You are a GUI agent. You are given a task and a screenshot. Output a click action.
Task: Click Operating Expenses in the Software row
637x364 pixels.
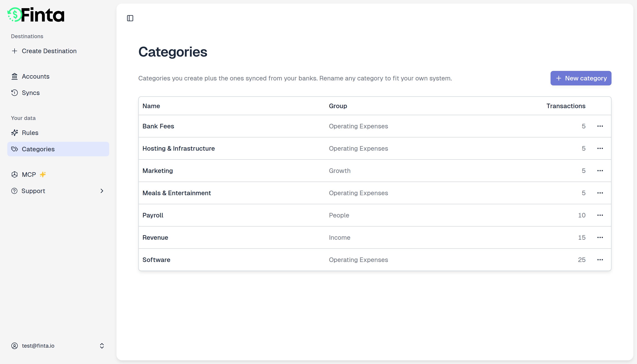click(358, 260)
